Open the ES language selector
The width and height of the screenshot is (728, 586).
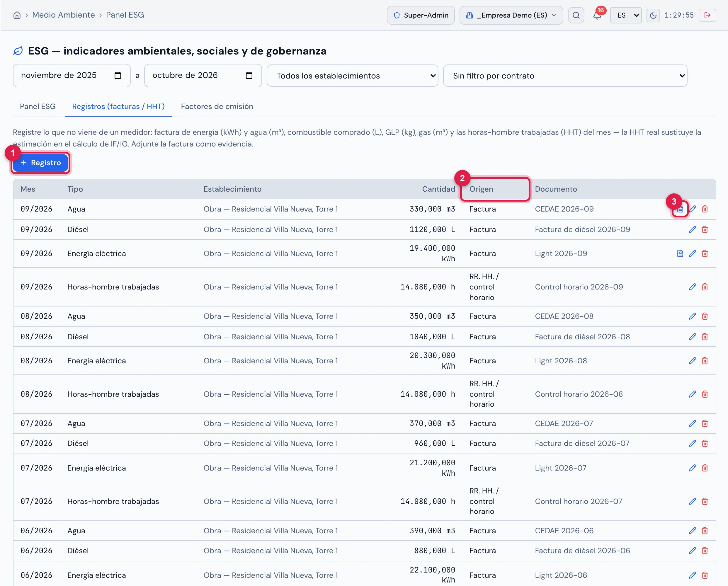[x=626, y=15]
